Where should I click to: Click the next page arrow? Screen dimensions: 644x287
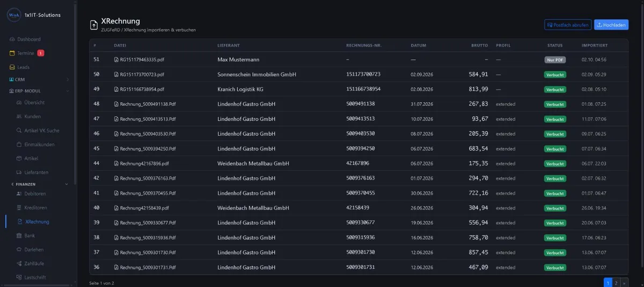(624, 283)
